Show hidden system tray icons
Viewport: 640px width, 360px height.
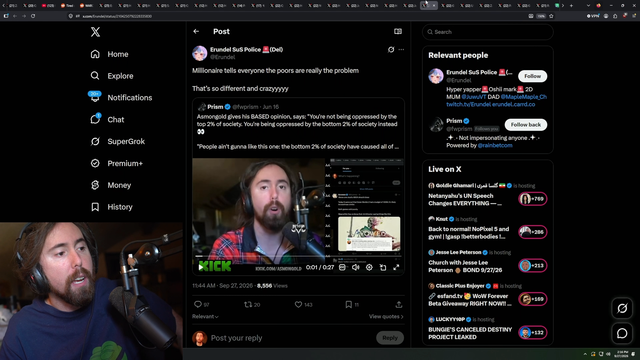point(585,354)
